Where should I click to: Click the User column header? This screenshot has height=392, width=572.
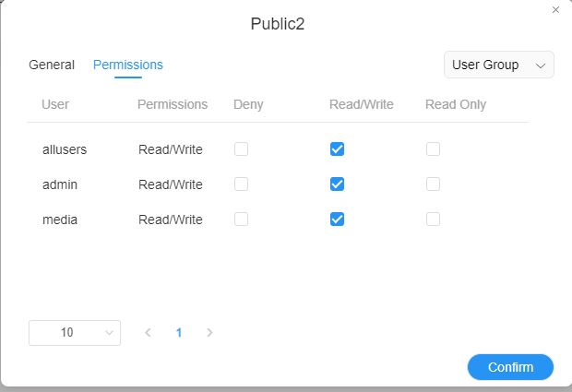pos(55,104)
